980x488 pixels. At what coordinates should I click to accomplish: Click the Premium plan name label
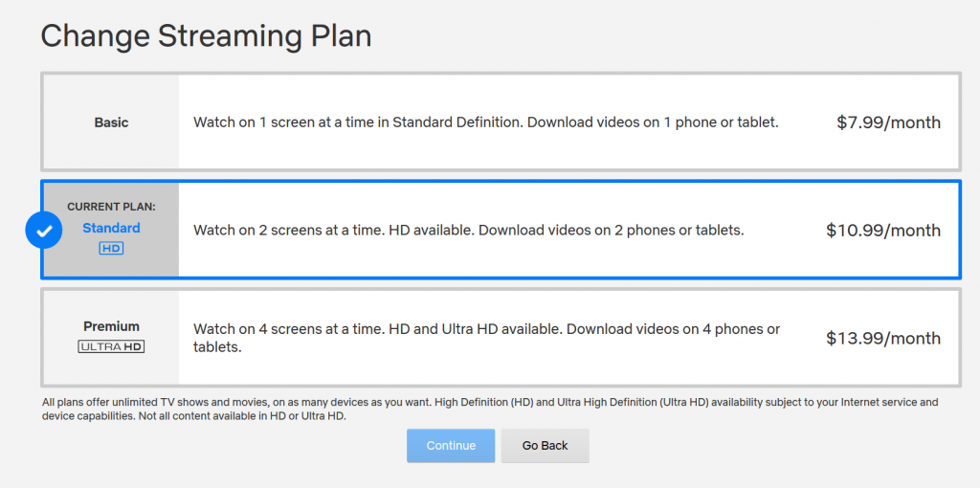tap(111, 326)
